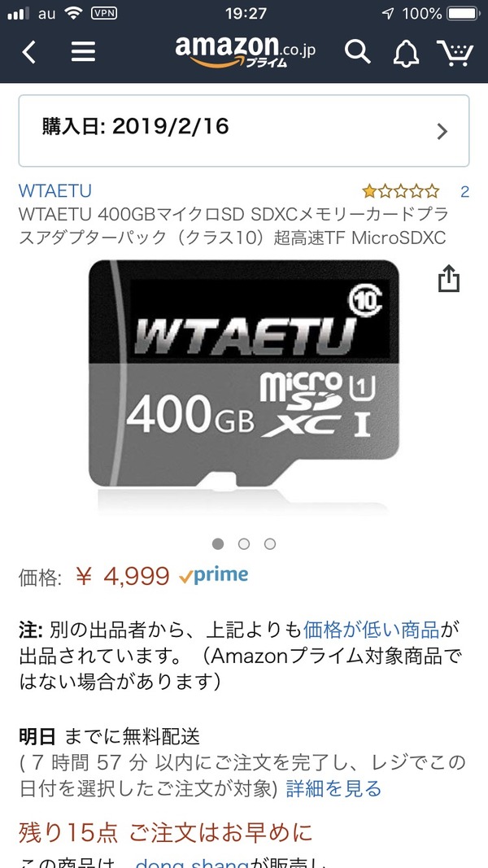The image size is (488, 868).
Task: Open search with magnifier icon
Action: pos(357,52)
